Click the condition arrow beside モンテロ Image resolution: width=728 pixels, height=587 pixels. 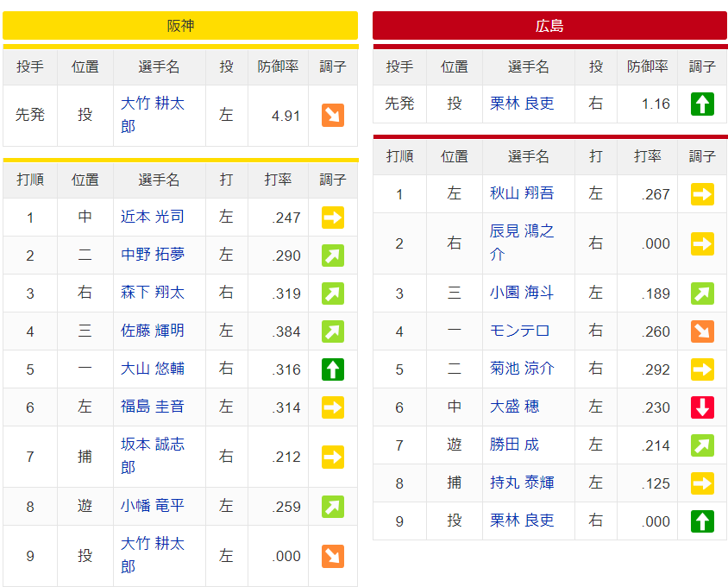pos(702,331)
